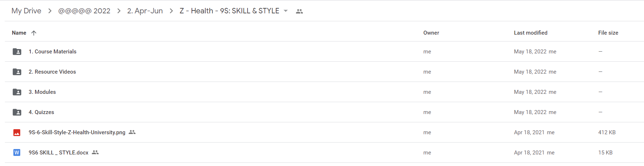Open the 2. Apr-Jun breadcrumb folder
The width and height of the screenshot is (644, 166).
[145, 11]
